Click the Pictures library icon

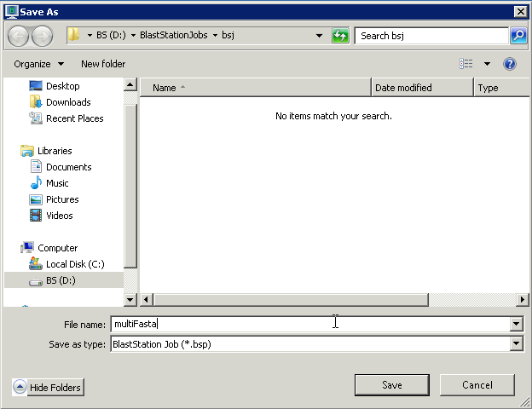tap(36, 199)
